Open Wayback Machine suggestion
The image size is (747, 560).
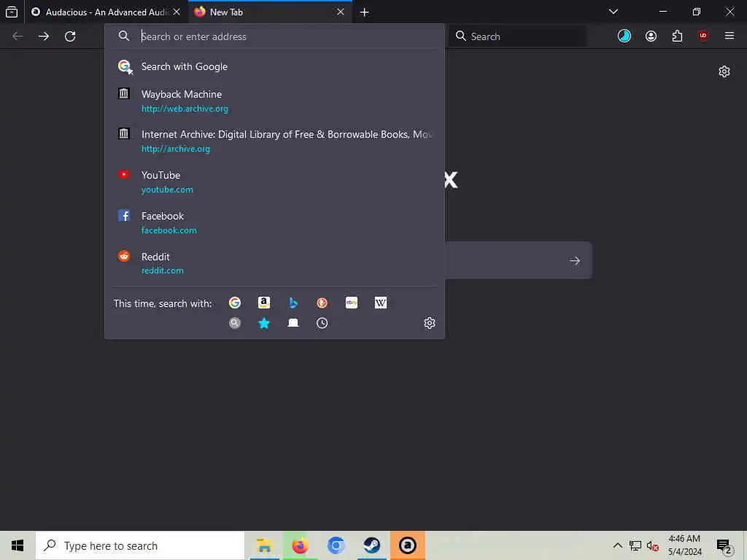coord(275,101)
